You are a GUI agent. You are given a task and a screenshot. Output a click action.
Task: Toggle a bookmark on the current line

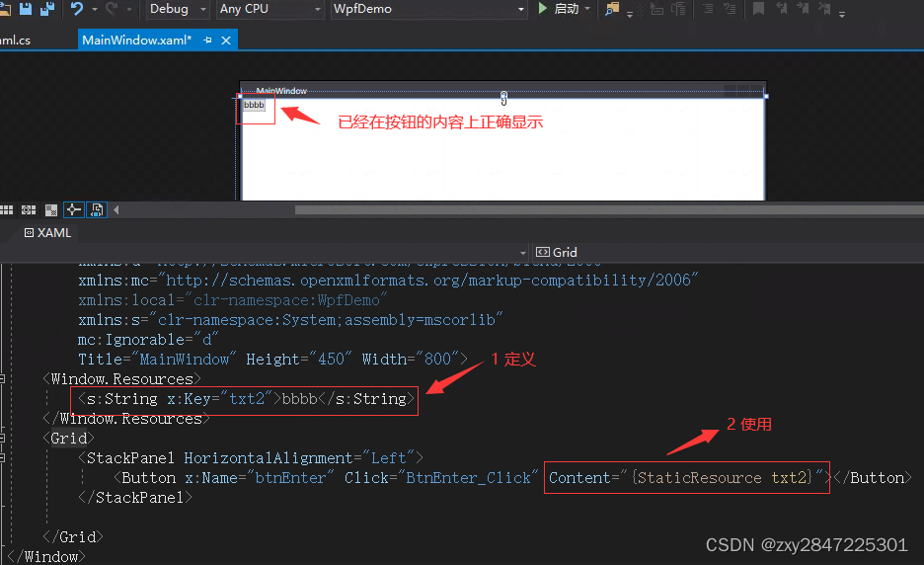pyautogui.click(x=758, y=8)
